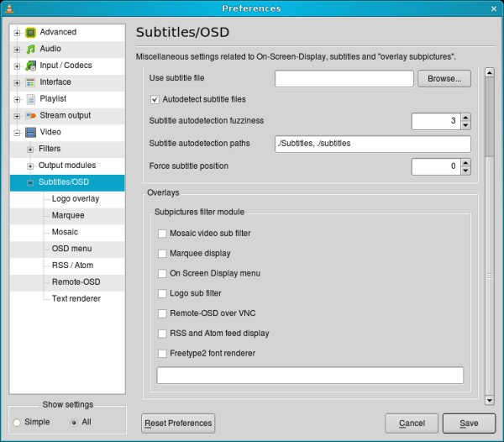Select Text renderer in tree
Viewport: 504px width, 442px height.
click(76, 298)
